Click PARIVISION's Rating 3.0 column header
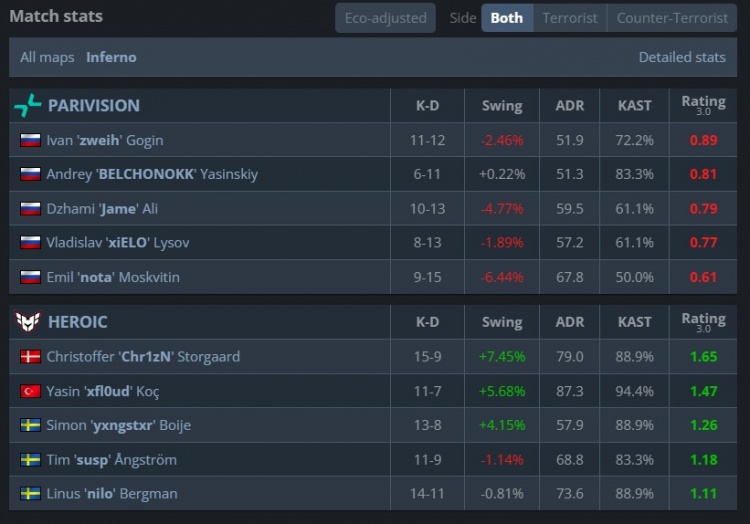The width and height of the screenshot is (750, 524). (703, 104)
